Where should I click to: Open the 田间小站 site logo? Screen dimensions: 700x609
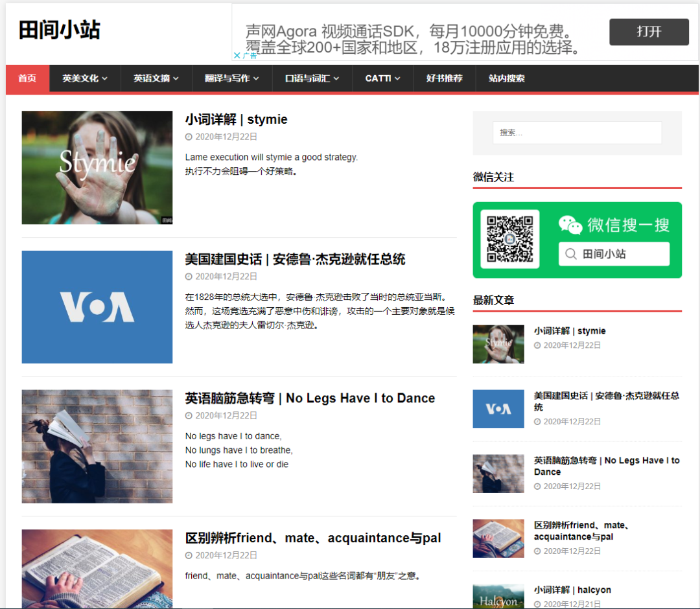(x=60, y=30)
